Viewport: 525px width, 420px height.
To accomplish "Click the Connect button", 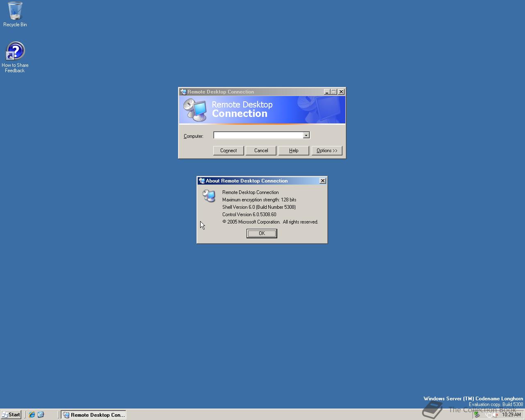I will pyautogui.click(x=228, y=151).
